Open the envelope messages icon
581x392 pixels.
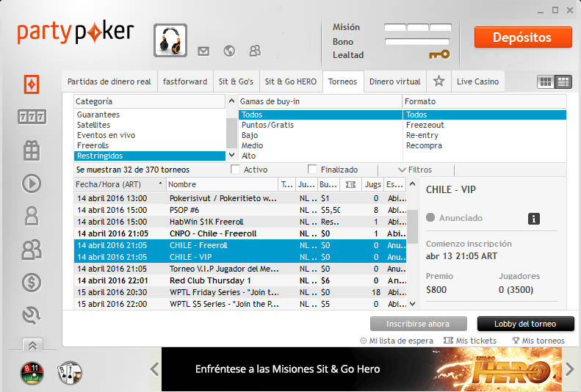click(203, 51)
